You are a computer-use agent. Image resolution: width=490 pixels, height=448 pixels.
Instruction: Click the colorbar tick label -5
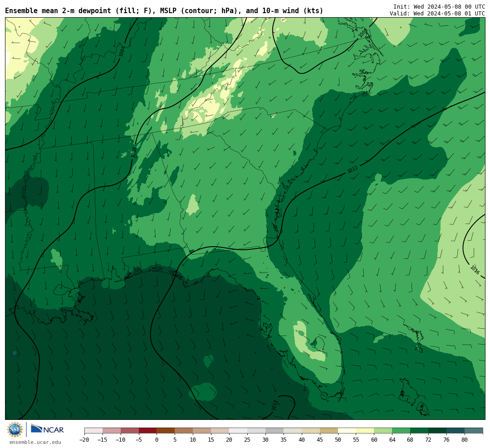(x=139, y=439)
